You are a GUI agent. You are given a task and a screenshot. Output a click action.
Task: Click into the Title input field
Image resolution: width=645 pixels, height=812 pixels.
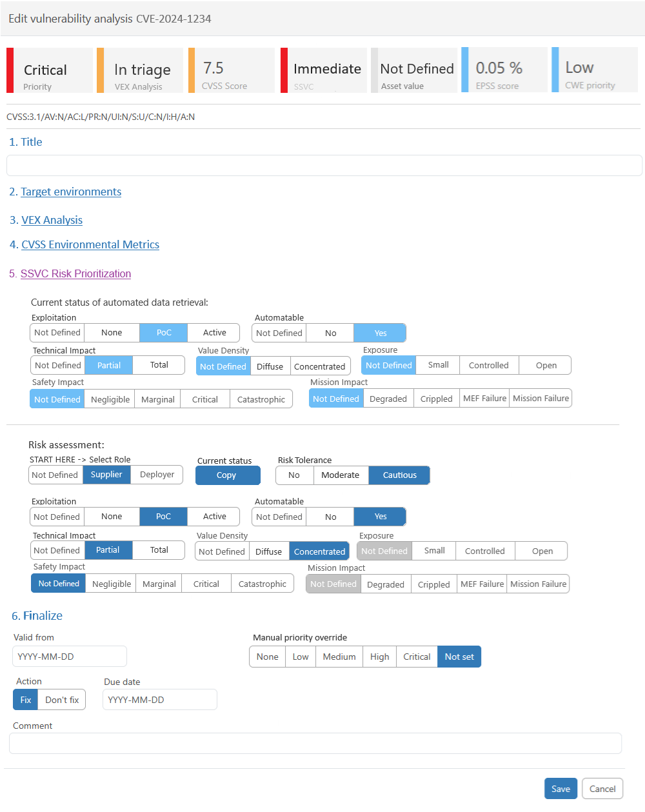(324, 165)
